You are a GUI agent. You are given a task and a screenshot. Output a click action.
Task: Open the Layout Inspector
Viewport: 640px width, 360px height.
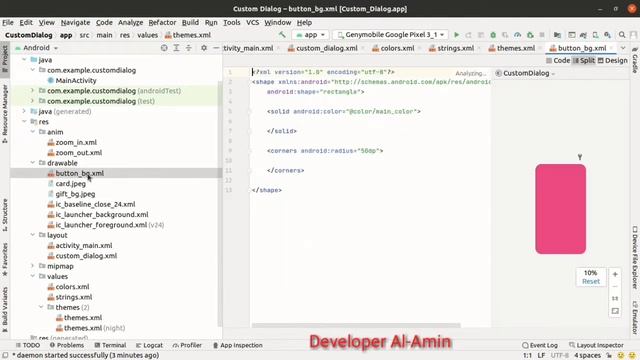pos(596,345)
